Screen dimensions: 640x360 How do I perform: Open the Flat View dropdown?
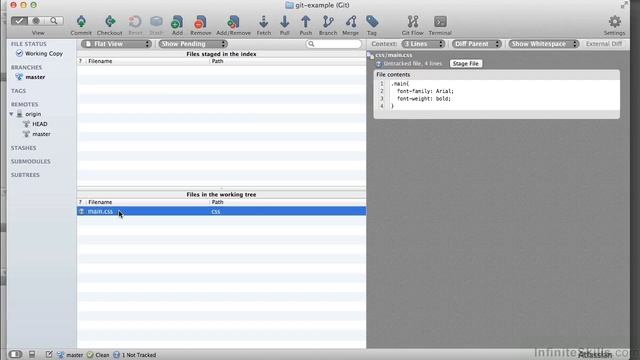pyautogui.click(x=116, y=44)
